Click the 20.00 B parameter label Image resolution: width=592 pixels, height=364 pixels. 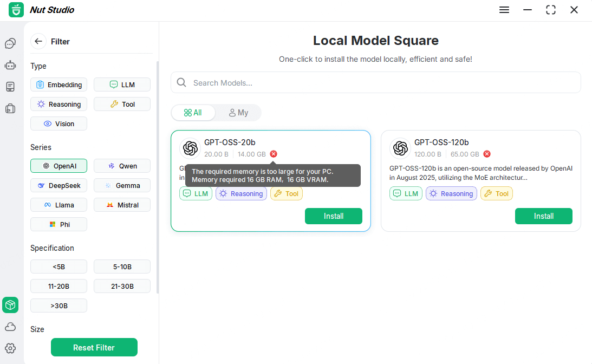(x=216, y=154)
